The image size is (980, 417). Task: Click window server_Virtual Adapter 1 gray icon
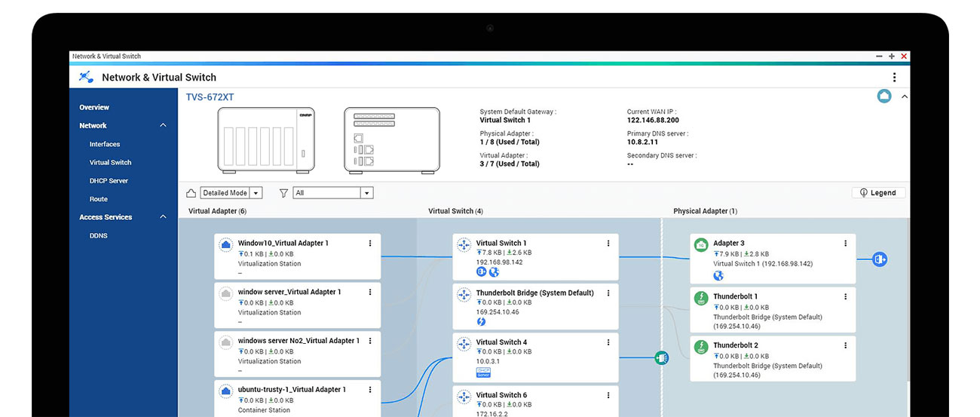[x=225, y=294]
